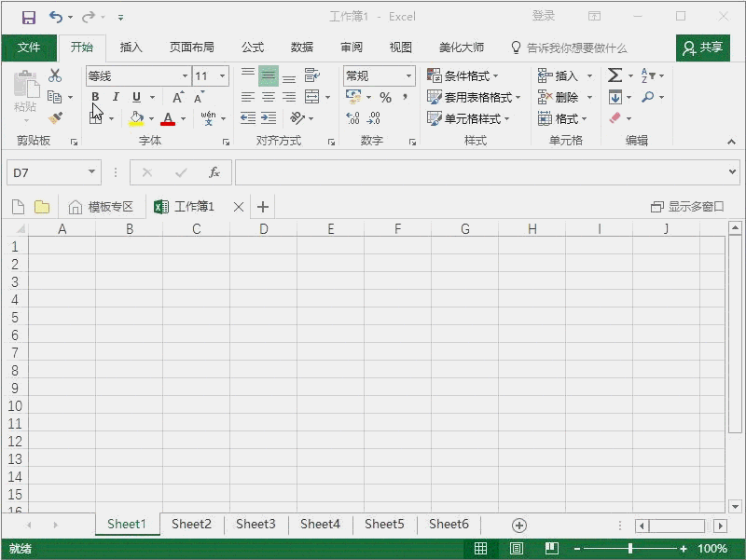
Task: Open 单元格样式 cell styles dropdown
Action: pos(468,118)
